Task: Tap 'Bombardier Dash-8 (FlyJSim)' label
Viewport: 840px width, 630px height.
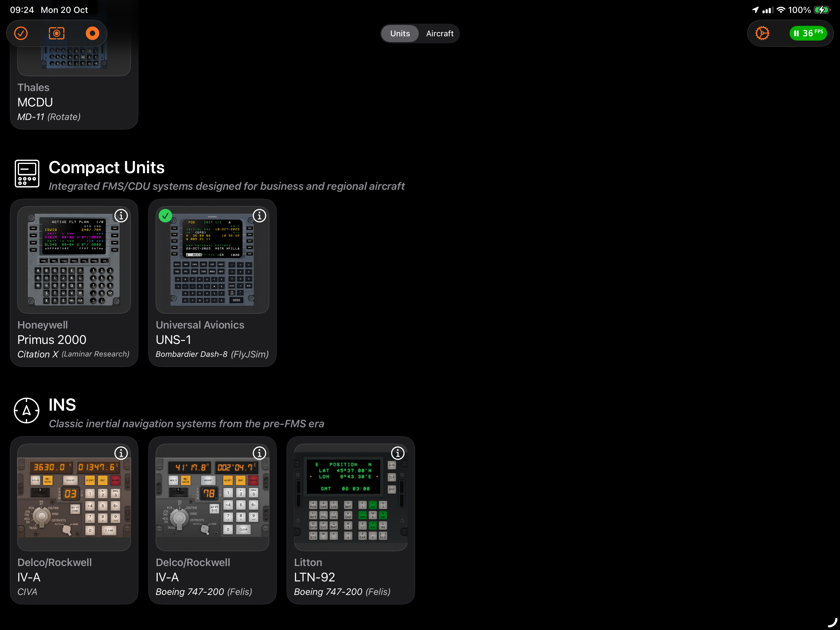Action: [x=212, y=354]
